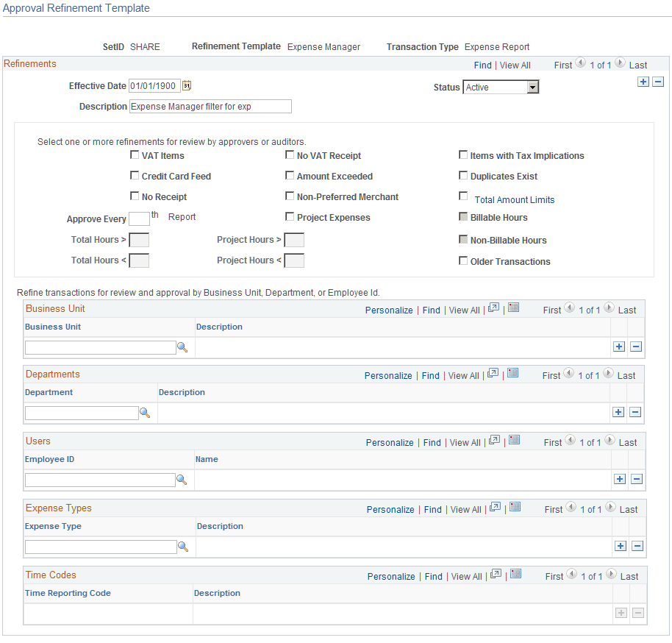The height and width of the screenshot is (643, 672).
Task: Open the Business Unit lookup magnifying glass
Action: [x=182, y=346]
